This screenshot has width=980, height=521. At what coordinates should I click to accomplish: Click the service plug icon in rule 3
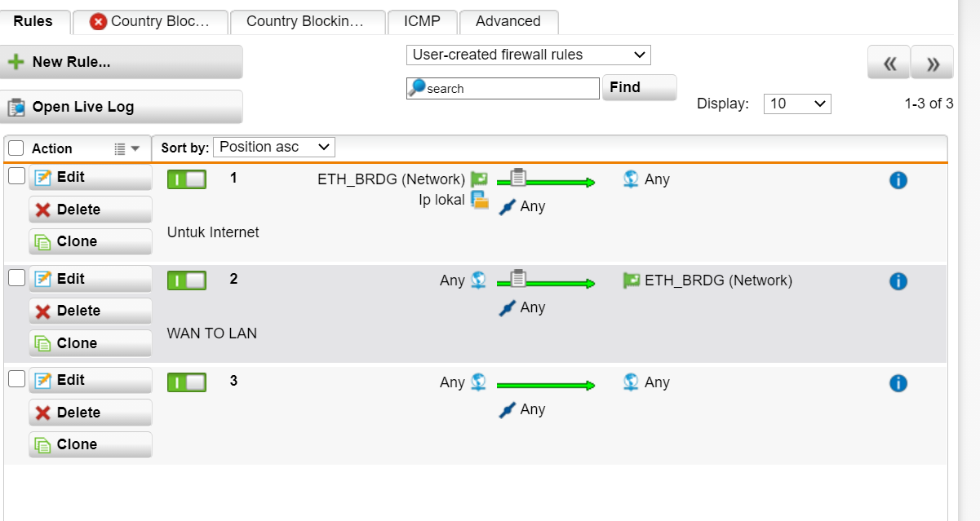tap(508, 410)
